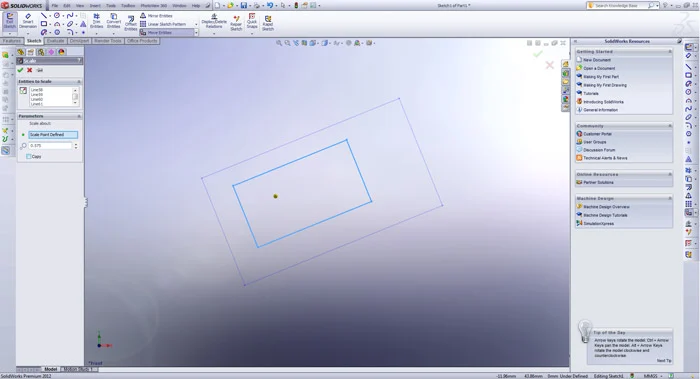
Task: Cancel sketch with the viewport corner red X
Action: coord(550,65)
